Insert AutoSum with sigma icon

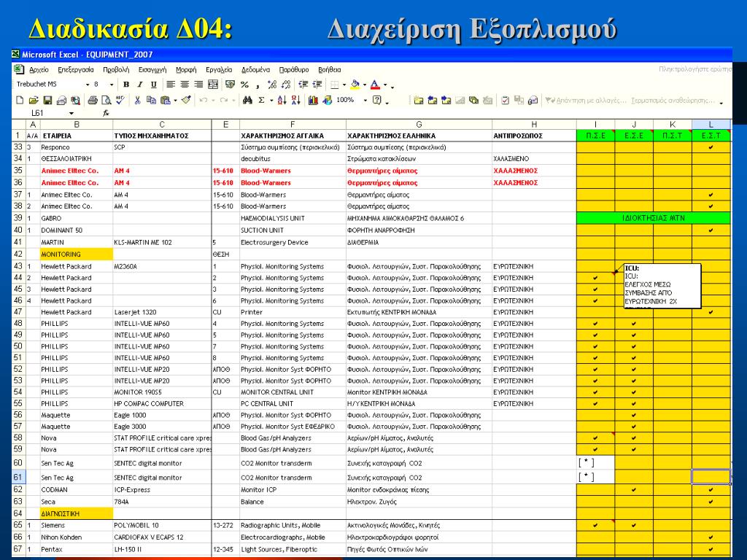click(x=262, y=100)
